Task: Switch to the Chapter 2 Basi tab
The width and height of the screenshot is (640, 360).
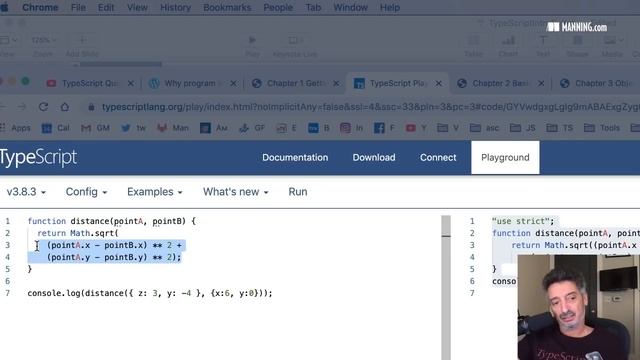Action: (499, 83)
